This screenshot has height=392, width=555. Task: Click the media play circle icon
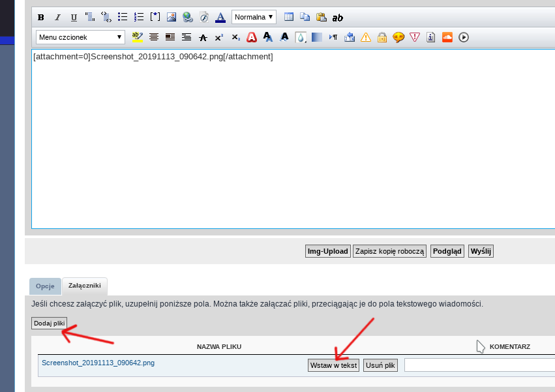coord(464,37)
